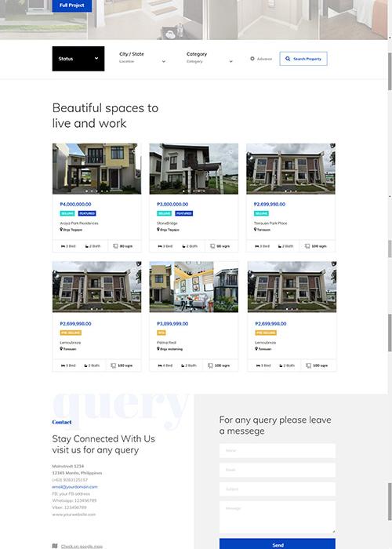This screenshot has height=549, width=392.
Task: Click the FEATURED tag on the ₱3,800,000 listing
Action: click(183, 213)
